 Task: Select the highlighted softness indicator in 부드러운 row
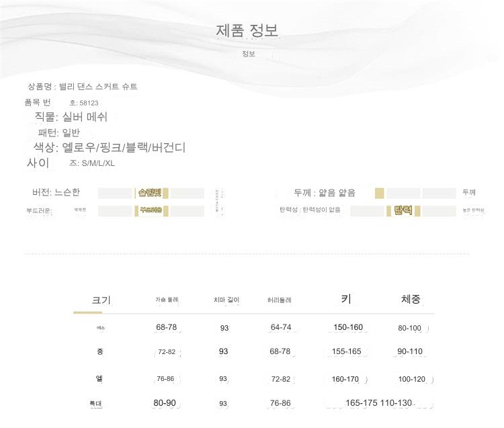coord(151,210)
